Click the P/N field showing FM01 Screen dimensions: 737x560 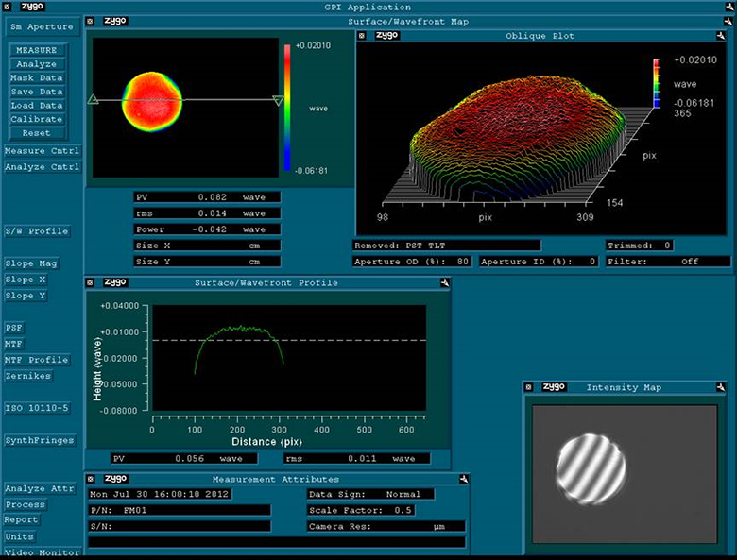tap(180, 510)
